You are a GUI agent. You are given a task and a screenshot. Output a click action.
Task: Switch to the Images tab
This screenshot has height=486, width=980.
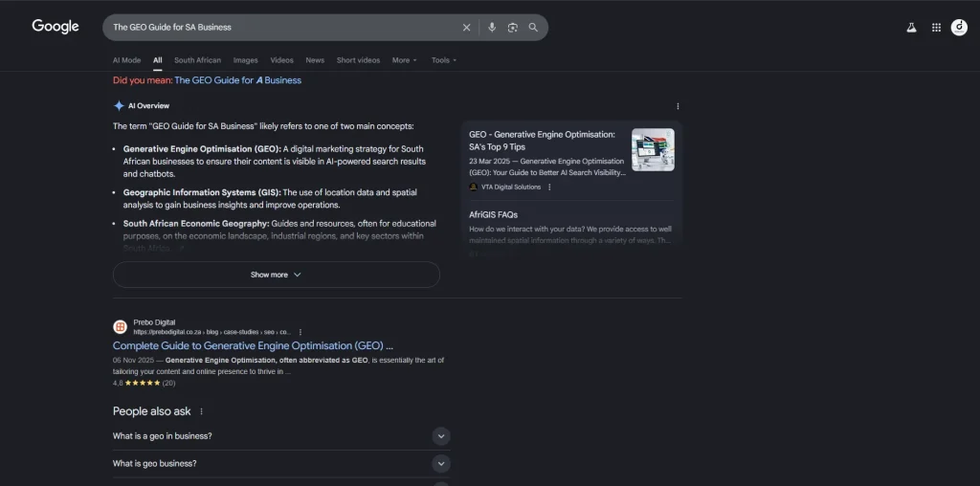(x=246, y=60)
